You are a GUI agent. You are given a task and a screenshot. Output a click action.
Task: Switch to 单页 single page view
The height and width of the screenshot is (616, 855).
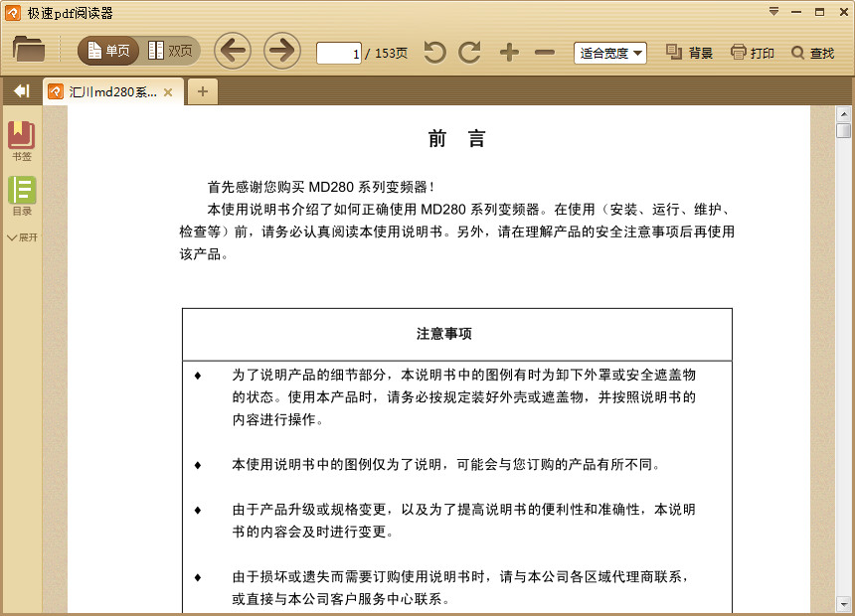tap(108, 52)
